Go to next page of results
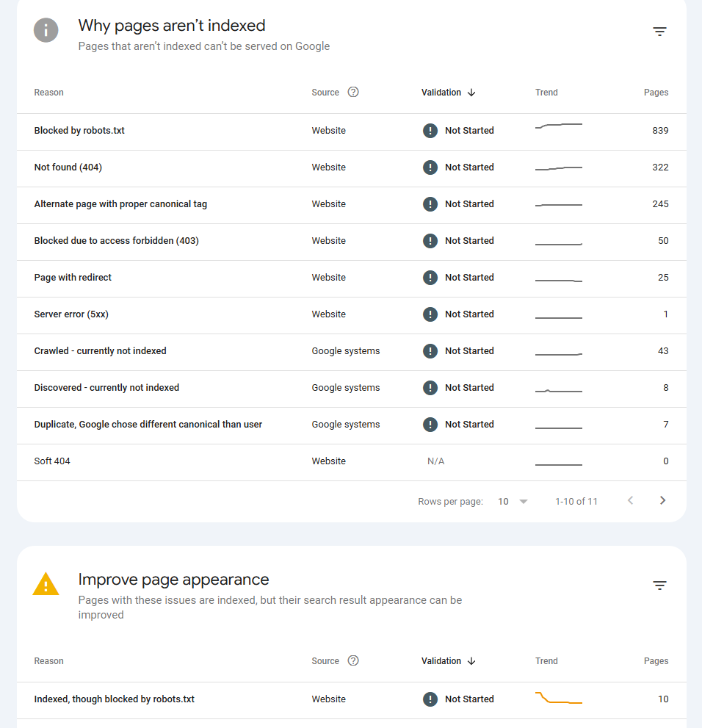The image size is (702, 728). (x=662, y=500)
